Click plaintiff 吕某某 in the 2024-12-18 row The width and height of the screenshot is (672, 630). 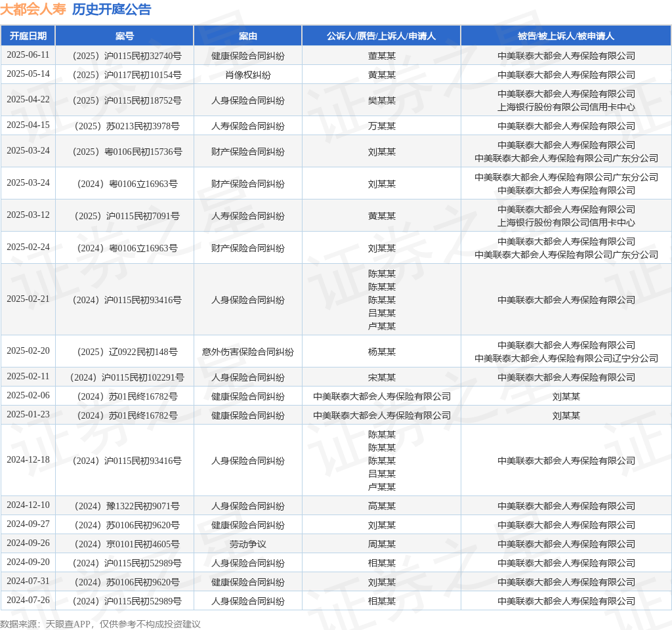[x=381, y=474]
